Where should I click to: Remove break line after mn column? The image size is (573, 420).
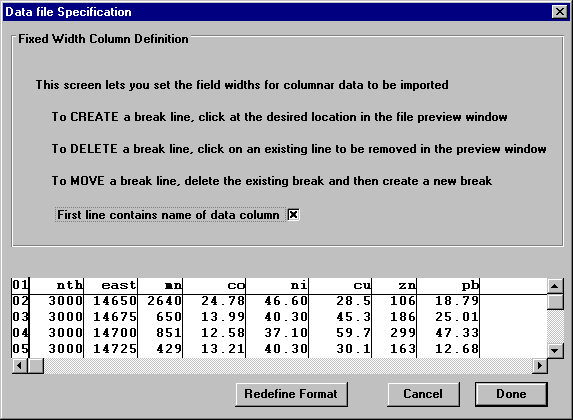click(183, 318)
